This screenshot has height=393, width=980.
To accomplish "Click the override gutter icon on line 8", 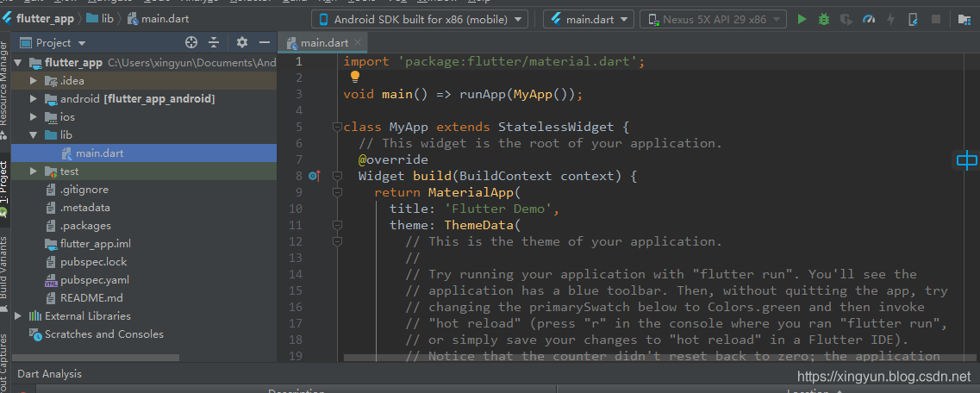I will [315, 176].
